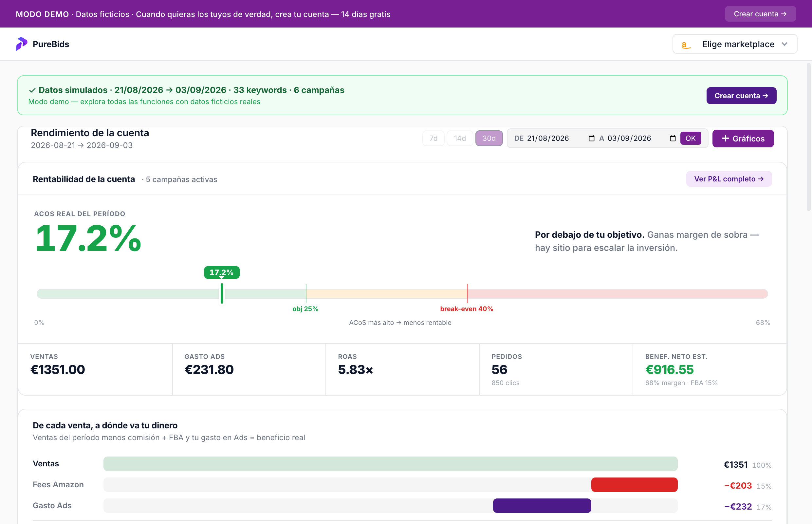Click the 'Rendimiento de la cuenta' heading
Viewport: 812px width, 524px height.
[x=90, y=133]
